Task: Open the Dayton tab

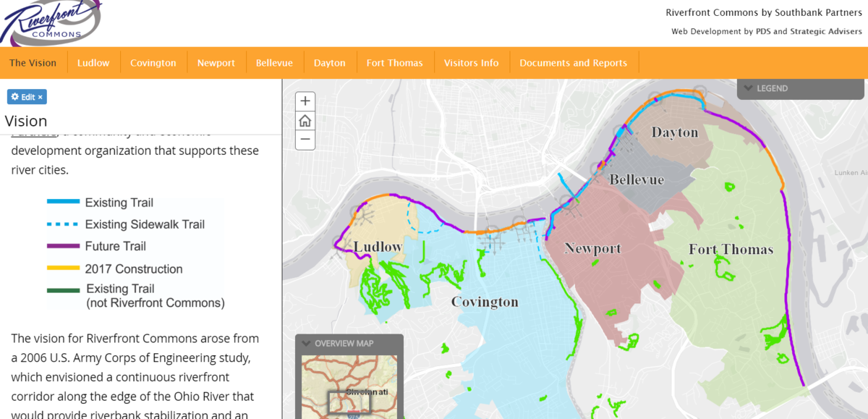Action: tap(330, 63)
